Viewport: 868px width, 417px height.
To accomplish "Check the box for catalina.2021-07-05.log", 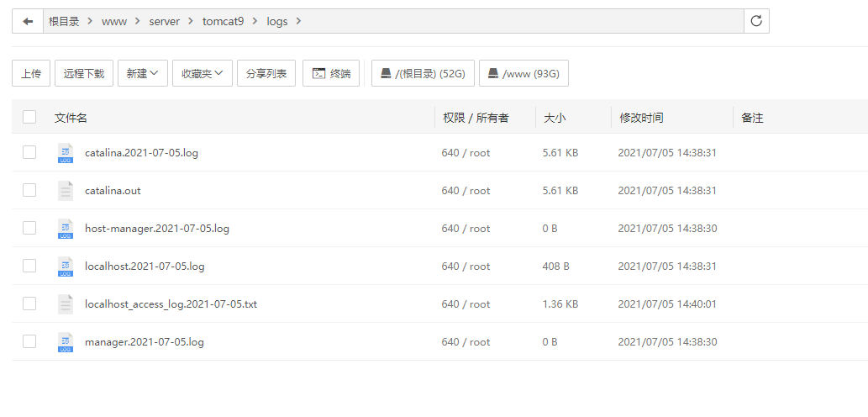I will [29, 152].
